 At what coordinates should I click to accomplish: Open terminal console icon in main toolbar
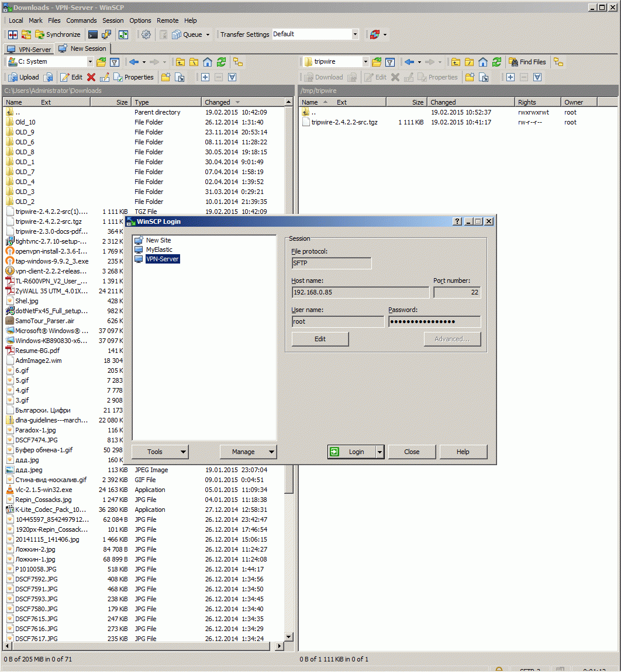(x=92, y=34)
